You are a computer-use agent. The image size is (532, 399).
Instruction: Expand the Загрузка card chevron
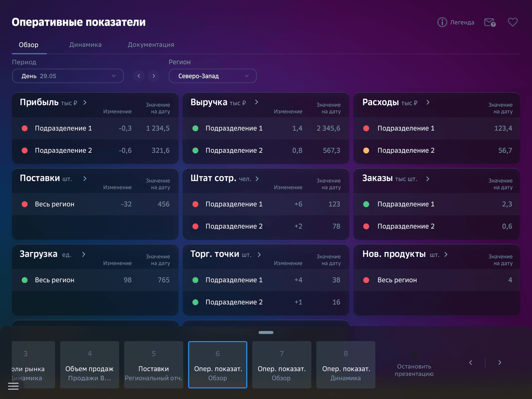(x=83, y=255)
